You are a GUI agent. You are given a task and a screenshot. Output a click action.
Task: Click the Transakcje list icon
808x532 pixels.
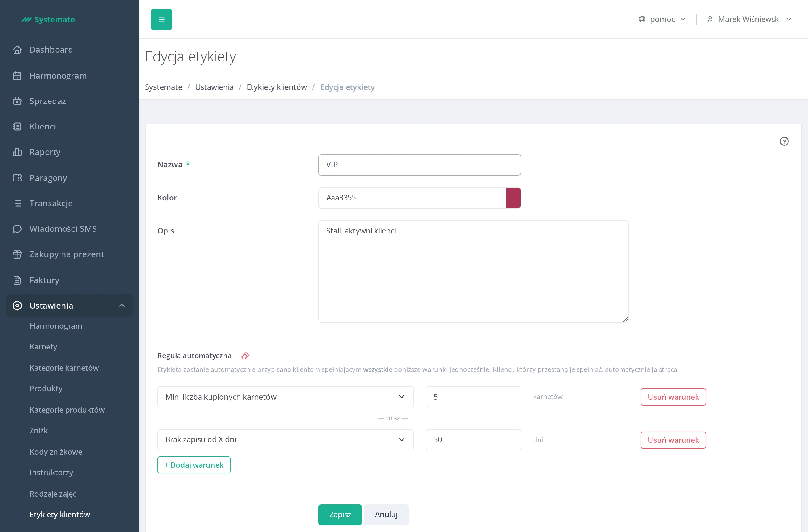coord(17,203)
